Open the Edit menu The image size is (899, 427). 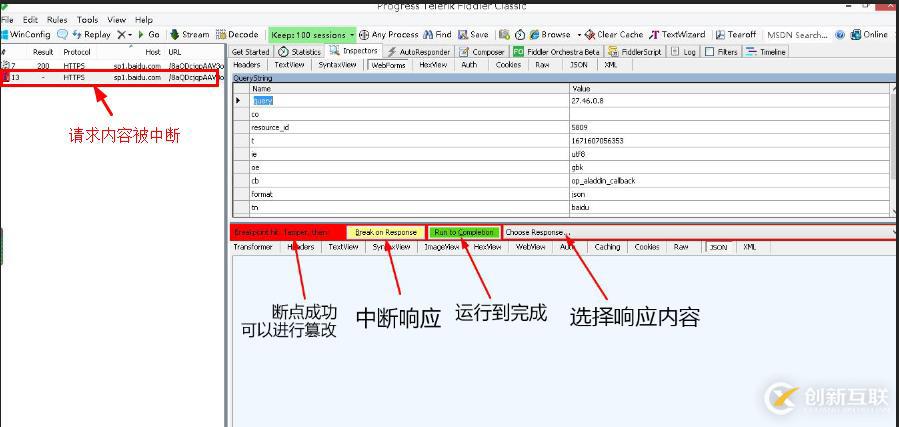(30, 19)
